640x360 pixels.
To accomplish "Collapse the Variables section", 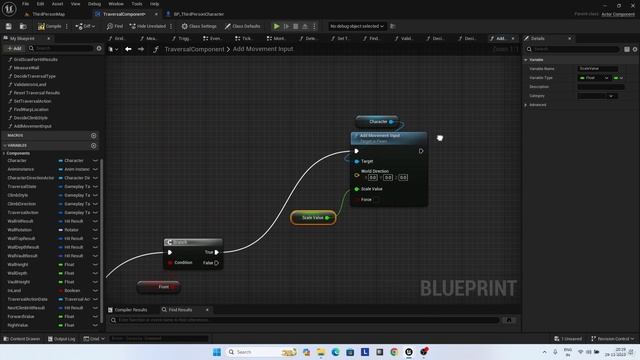I will click(x=5, y=145).
